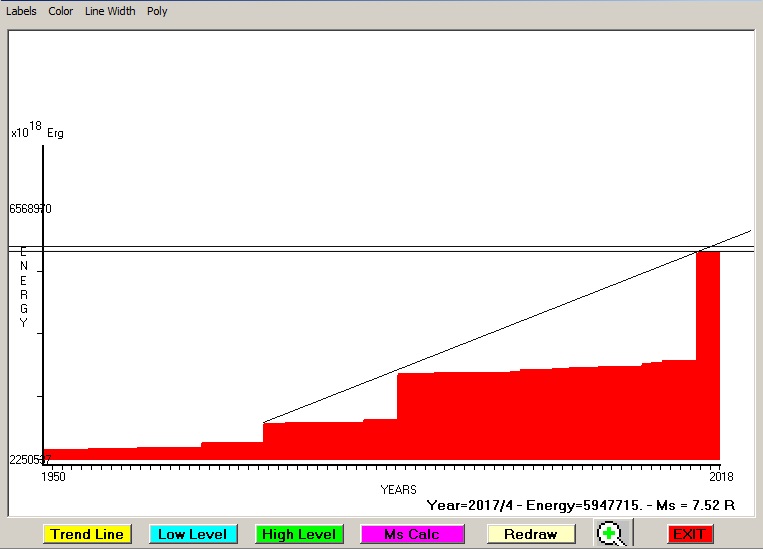Click the x10^18 Erg unit label
The width and height of the screenshot is (763, 549).
[37, 131]
